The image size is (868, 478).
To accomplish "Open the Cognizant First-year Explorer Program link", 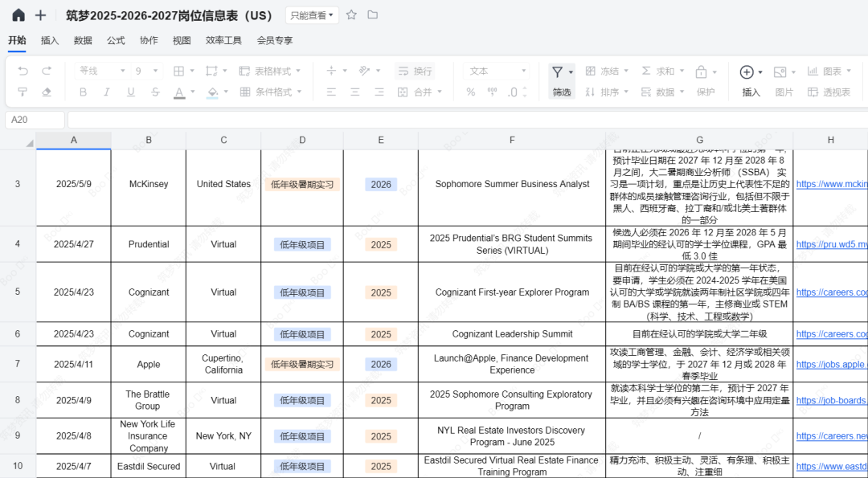I will [x=832, y=292].
